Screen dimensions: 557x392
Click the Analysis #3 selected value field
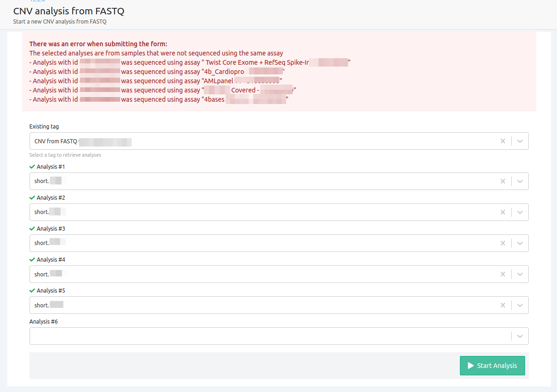(x=231, y=243)
